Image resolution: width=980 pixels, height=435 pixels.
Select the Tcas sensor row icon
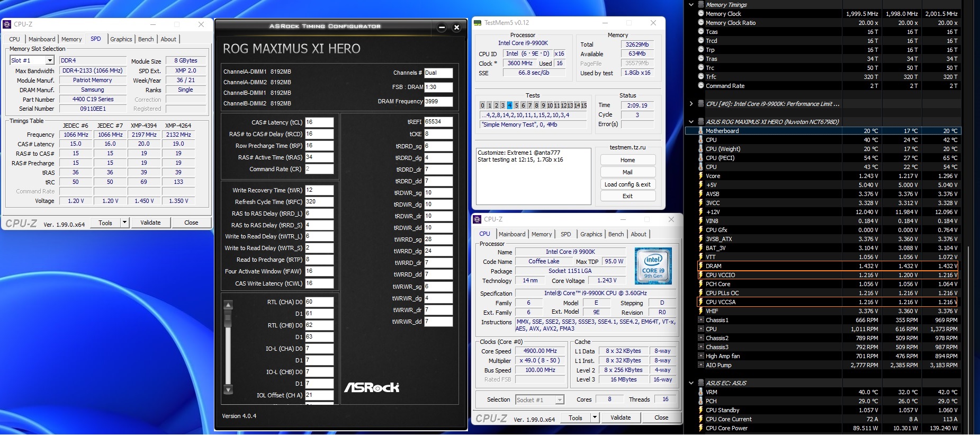[701, 32]
